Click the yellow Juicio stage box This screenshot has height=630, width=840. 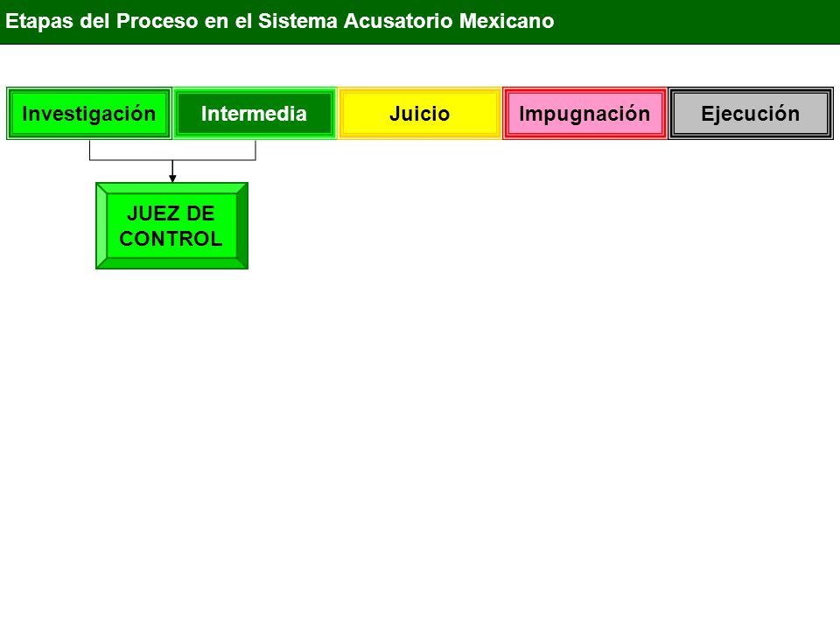click(x=420, y=114)
